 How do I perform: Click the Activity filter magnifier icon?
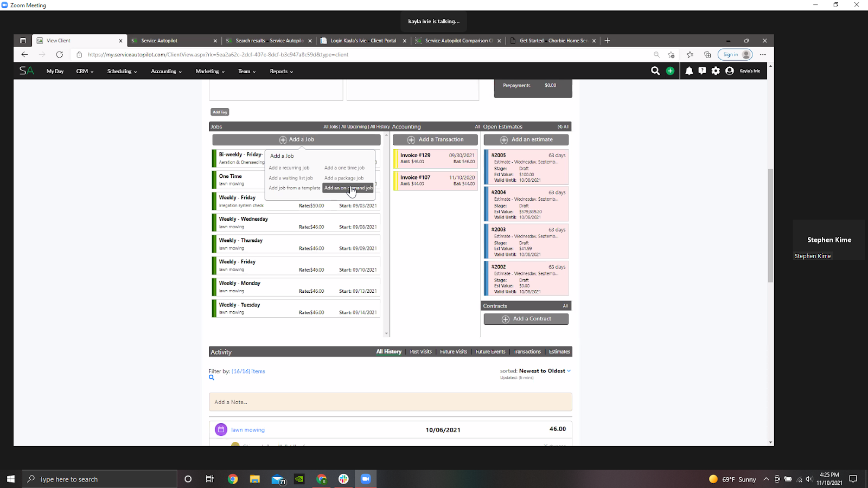tap(212, 377)
